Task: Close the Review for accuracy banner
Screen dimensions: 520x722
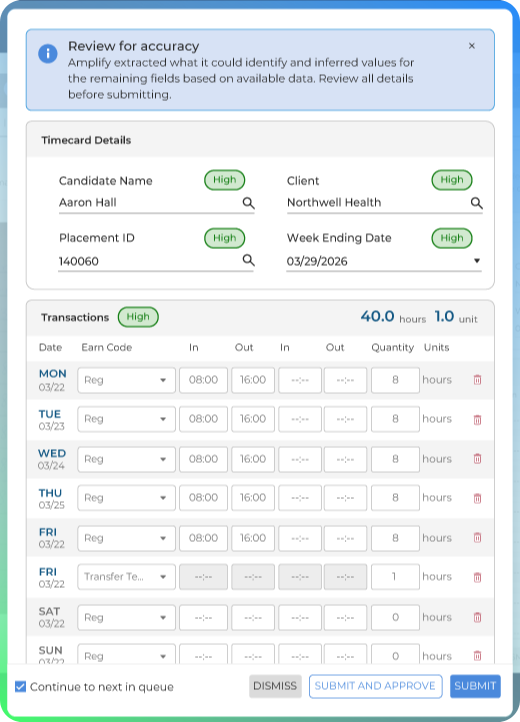Action: (x=472, y=46)
